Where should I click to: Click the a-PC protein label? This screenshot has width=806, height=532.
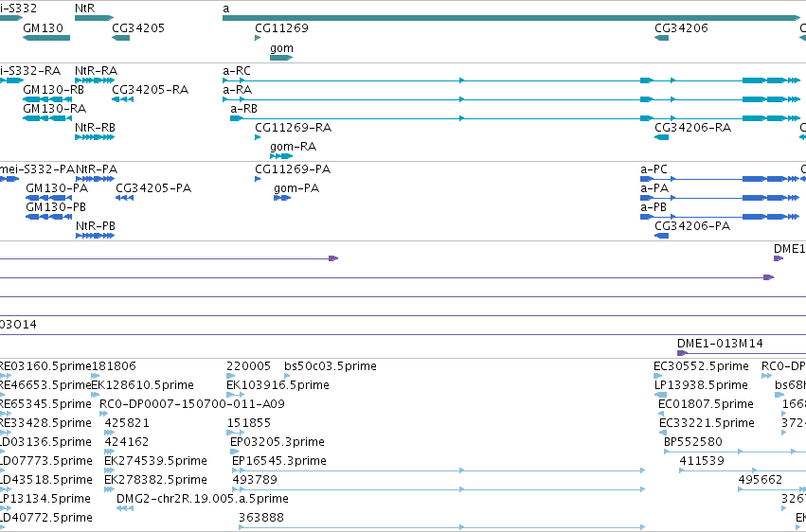654,169
